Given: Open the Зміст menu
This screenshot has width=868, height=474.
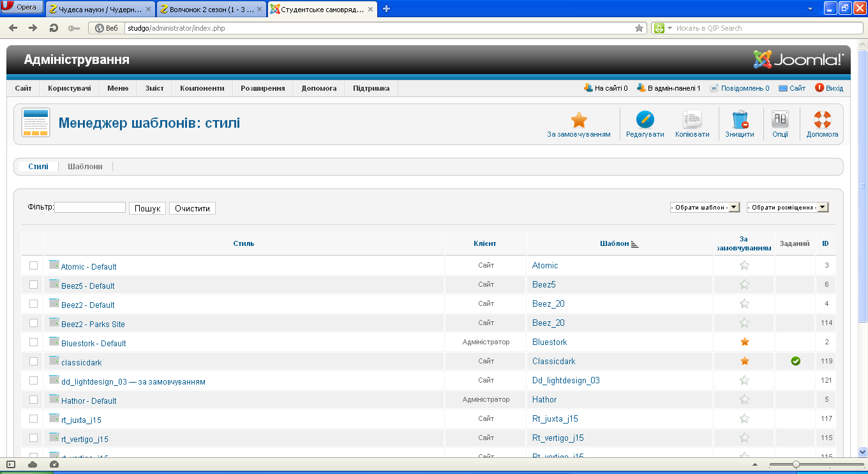Looking at the screenshot, I should (154, 88).
